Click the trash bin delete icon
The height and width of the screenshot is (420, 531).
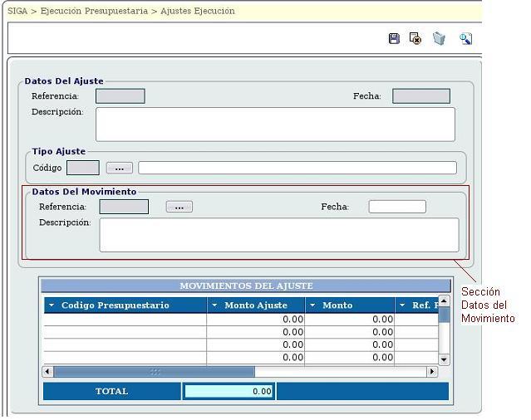[x=439, y=39]
